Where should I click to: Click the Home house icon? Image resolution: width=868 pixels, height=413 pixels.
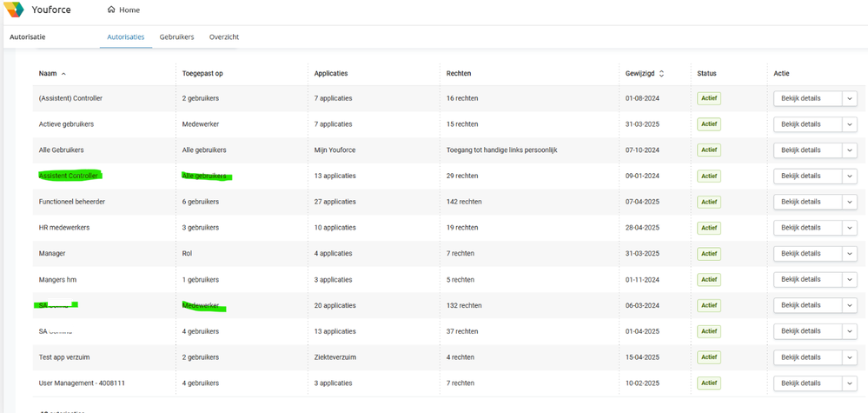111,10
